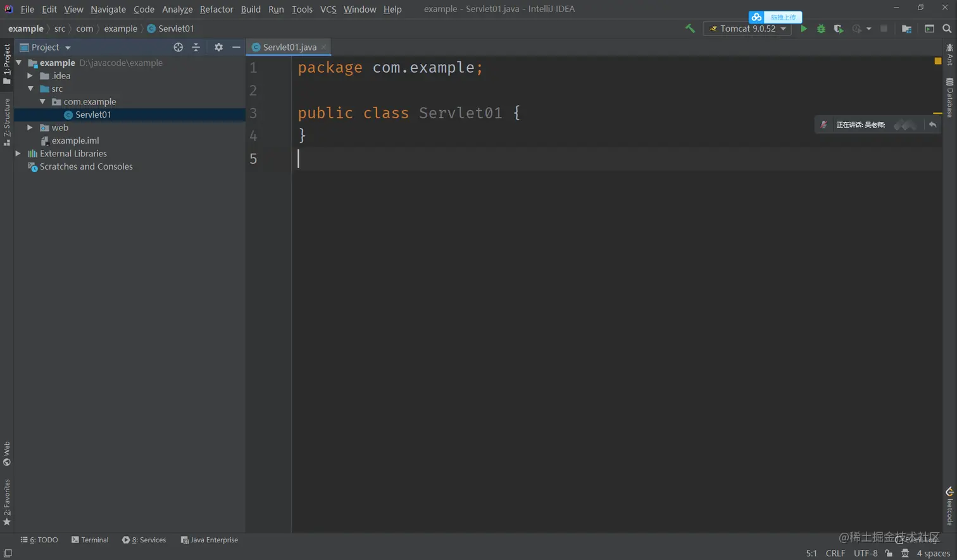Expand the web folder
Image resolution: width=957 pixels, height=560 pixels.
pyautogui.click(x=30, y=127)
